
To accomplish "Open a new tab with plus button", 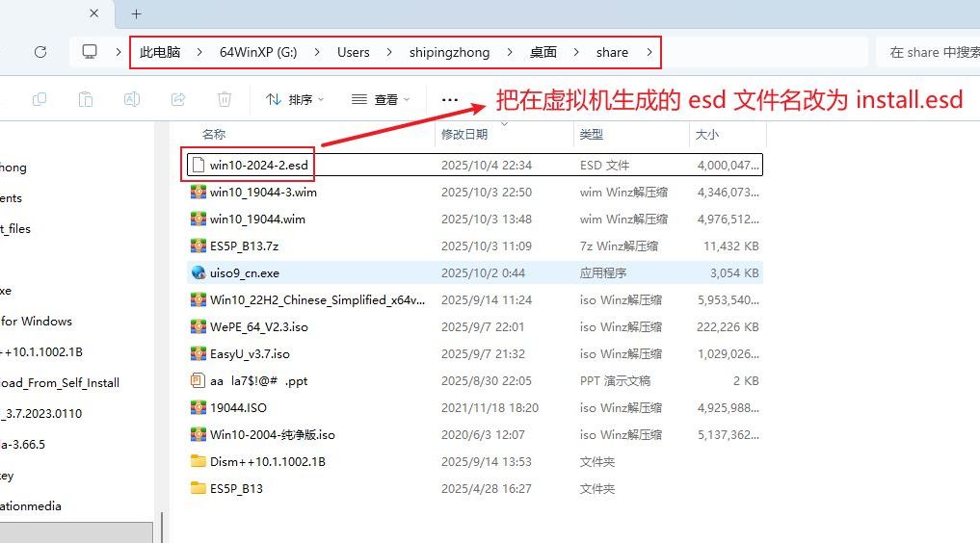I will click(x=136, y=13).
